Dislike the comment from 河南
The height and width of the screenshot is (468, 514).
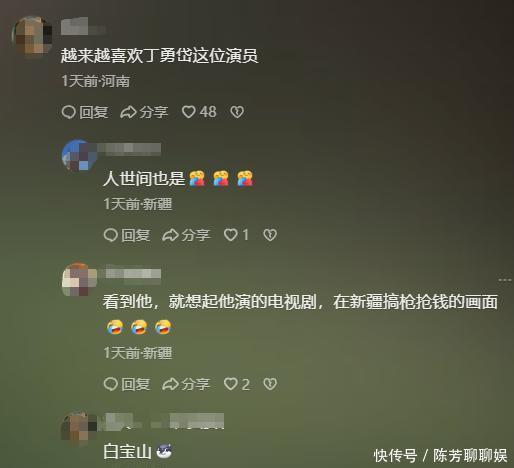[237, 112]
